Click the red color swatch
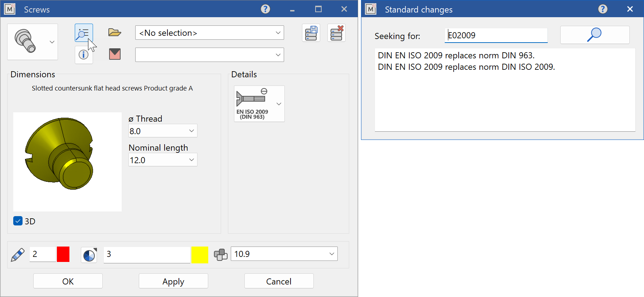The image size is (644, 297). pyautogui.click(x=63, y=254)
